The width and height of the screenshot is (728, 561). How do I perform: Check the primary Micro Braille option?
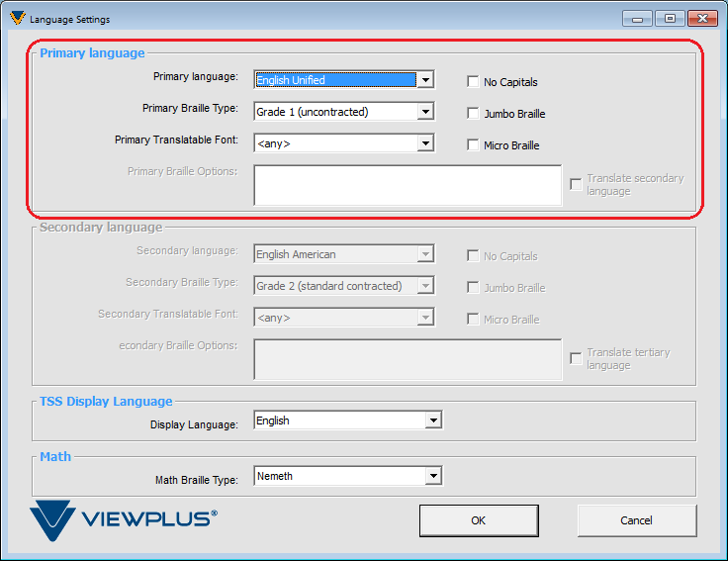click(x=474, y=145)
